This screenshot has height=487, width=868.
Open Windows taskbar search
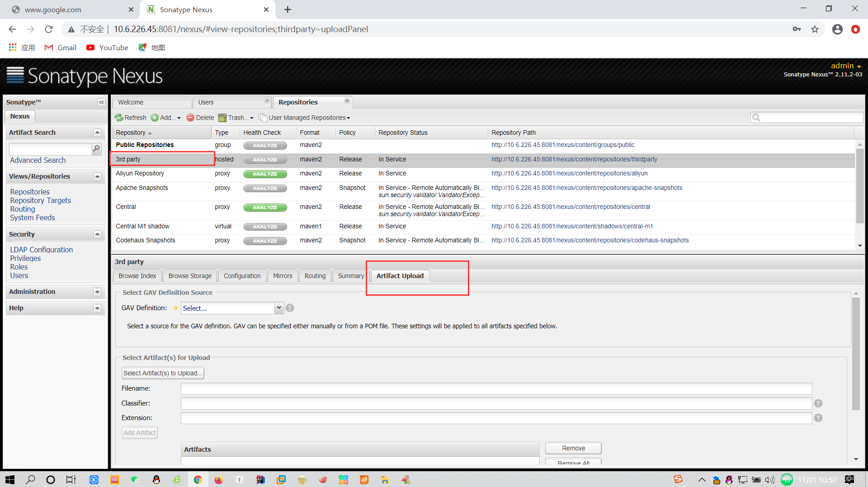click(30, 479)
